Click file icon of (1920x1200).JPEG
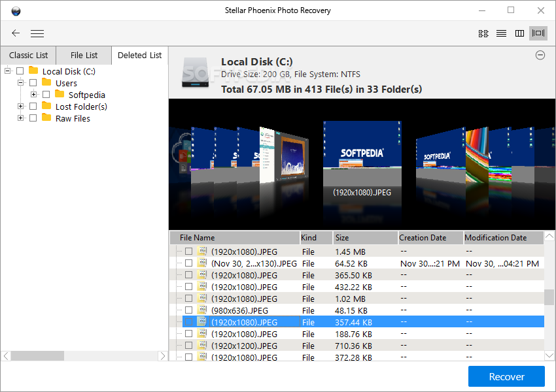The height and width of the screenshot is (392, 556). click(x=202, y=345)
